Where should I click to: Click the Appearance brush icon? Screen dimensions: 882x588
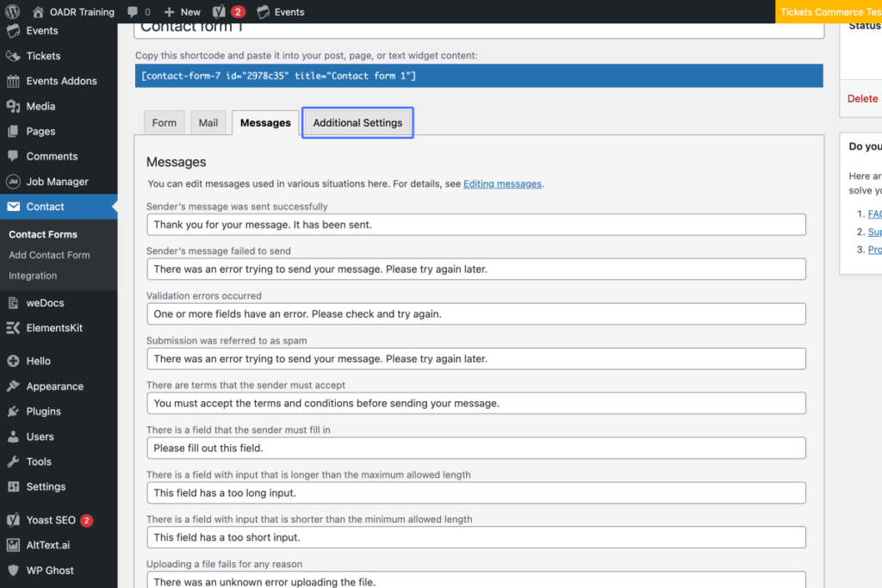click(13, 387)
